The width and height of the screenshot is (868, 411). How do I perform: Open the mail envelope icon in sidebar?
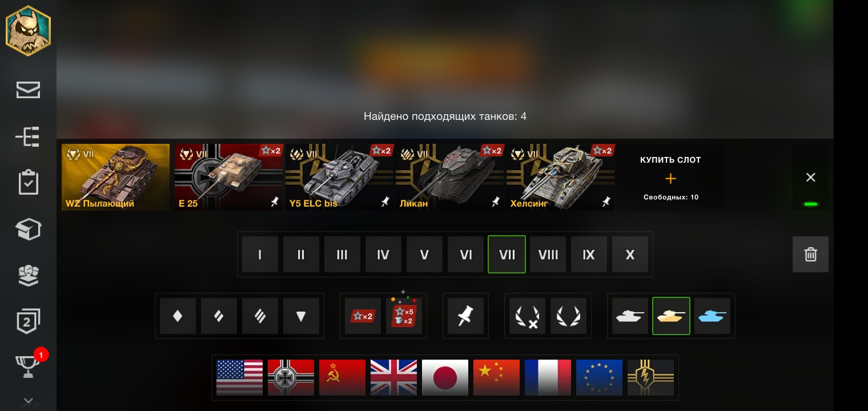28,90
